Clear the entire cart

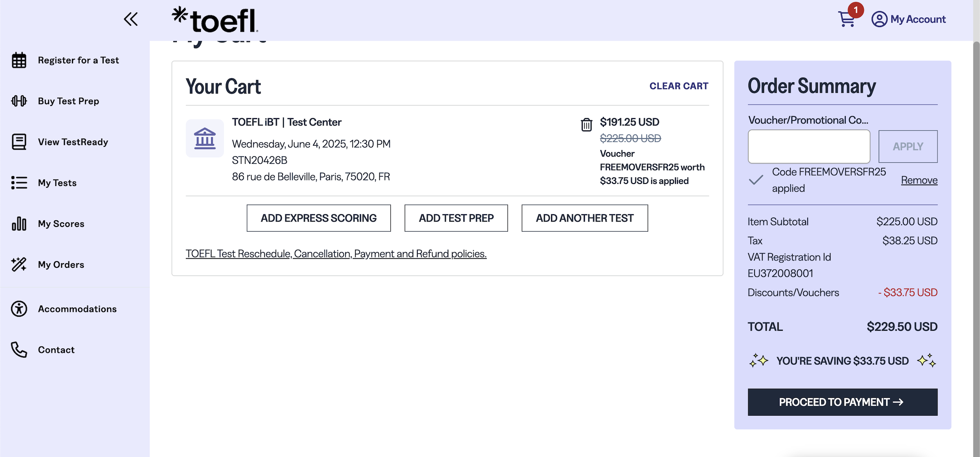point(679,86)
